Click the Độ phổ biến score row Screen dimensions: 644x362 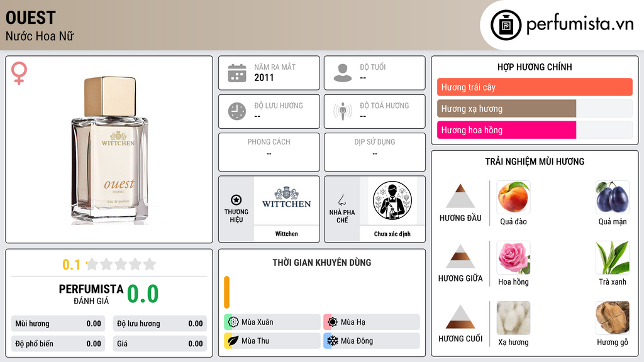click(x=58, y=344)
